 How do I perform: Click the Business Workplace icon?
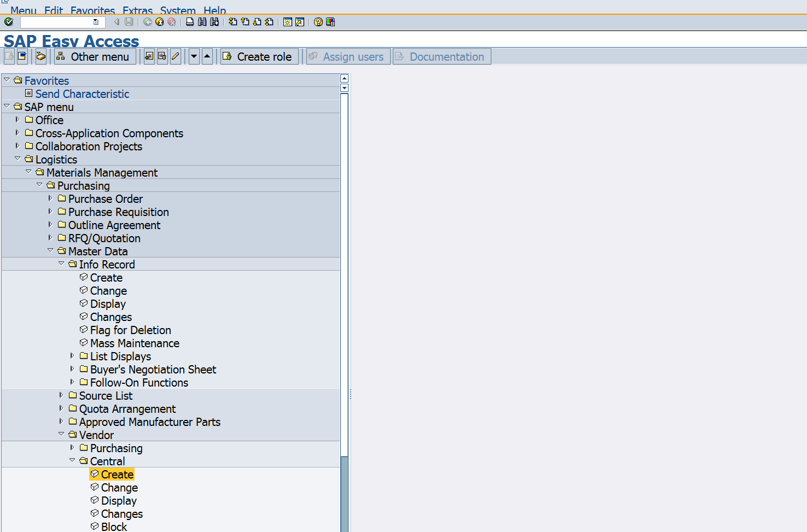click(x=41, y=56)
